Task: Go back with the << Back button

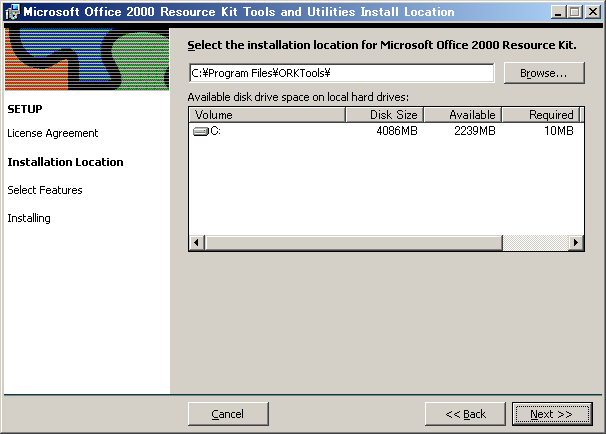Action: coord(465,414)
